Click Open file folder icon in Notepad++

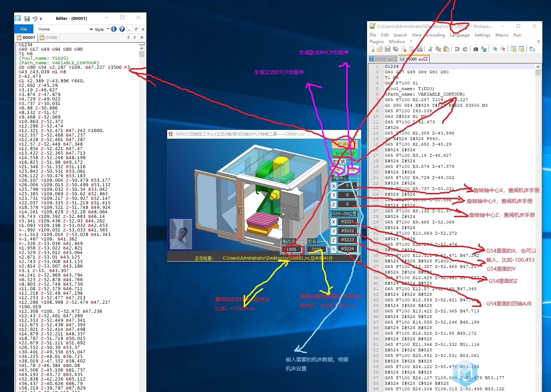(x=380, y=49)
